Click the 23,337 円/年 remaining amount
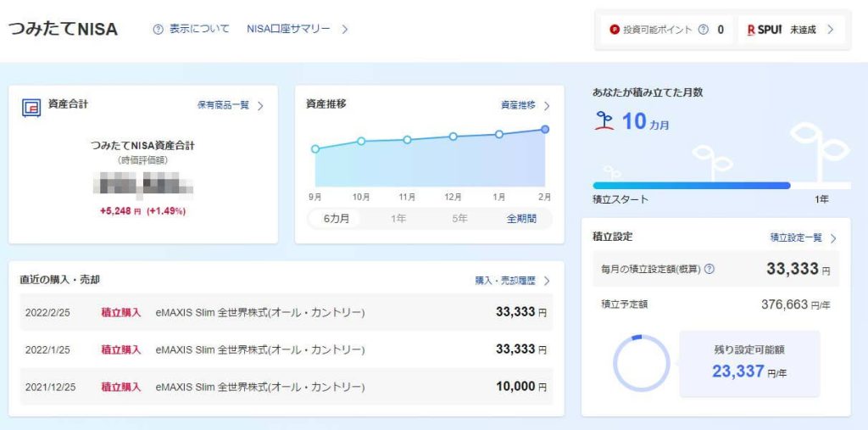Viewport: 868px width, 430px height. pos(749,371)
